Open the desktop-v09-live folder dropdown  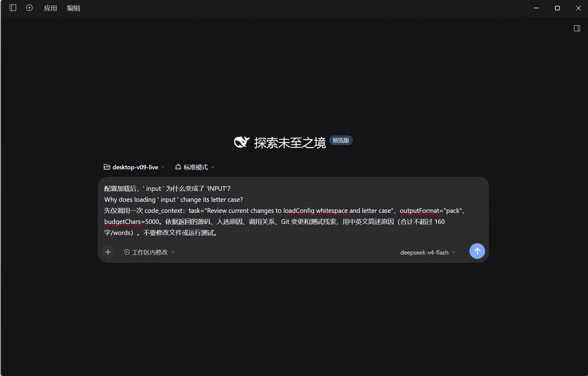tap(134, 167)
